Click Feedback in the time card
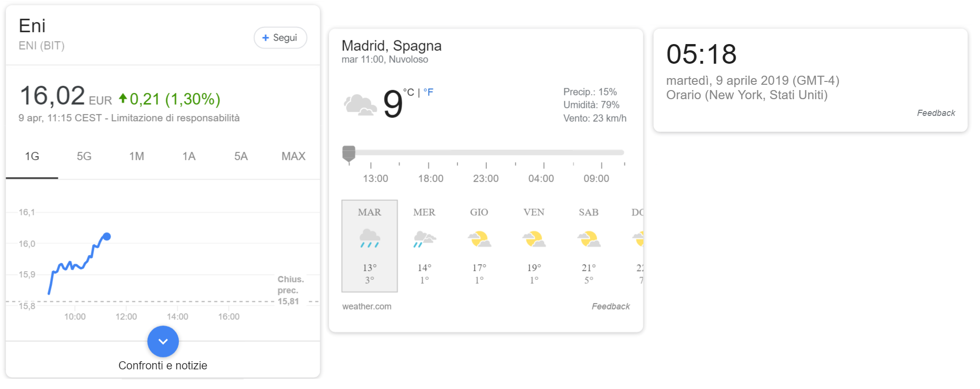The height and width of the screenshot is (389, 980). point(936,113)
